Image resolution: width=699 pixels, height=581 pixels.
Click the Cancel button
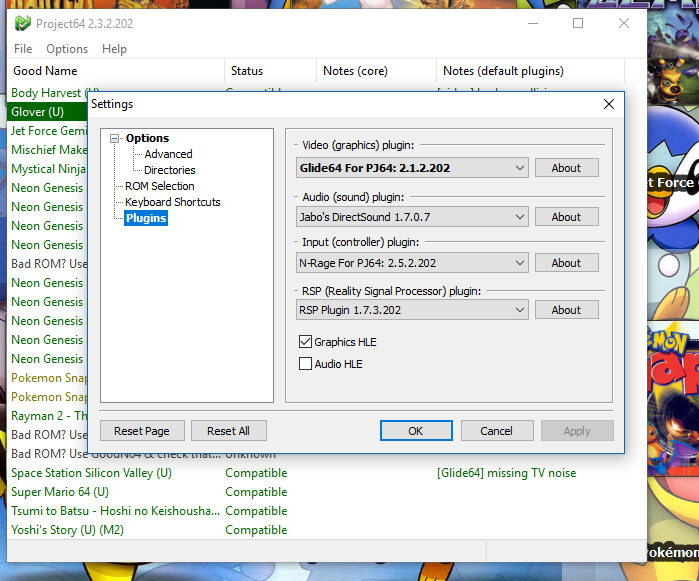(x=497, y=431)
